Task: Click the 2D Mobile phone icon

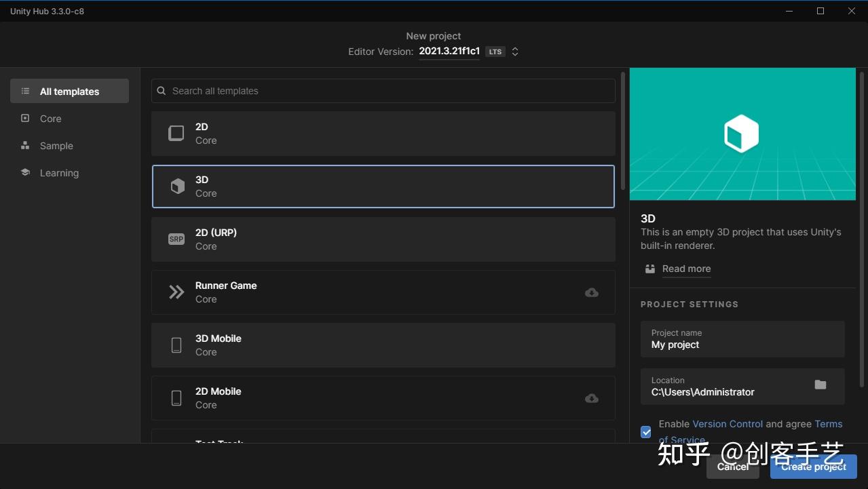Action: pos(176,398)
